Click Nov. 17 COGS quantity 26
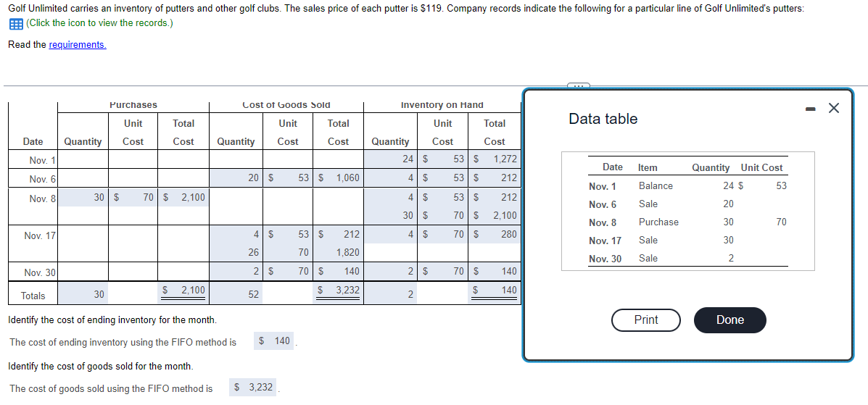This screenshot has height=405, width=868. (x=238, y=252)
